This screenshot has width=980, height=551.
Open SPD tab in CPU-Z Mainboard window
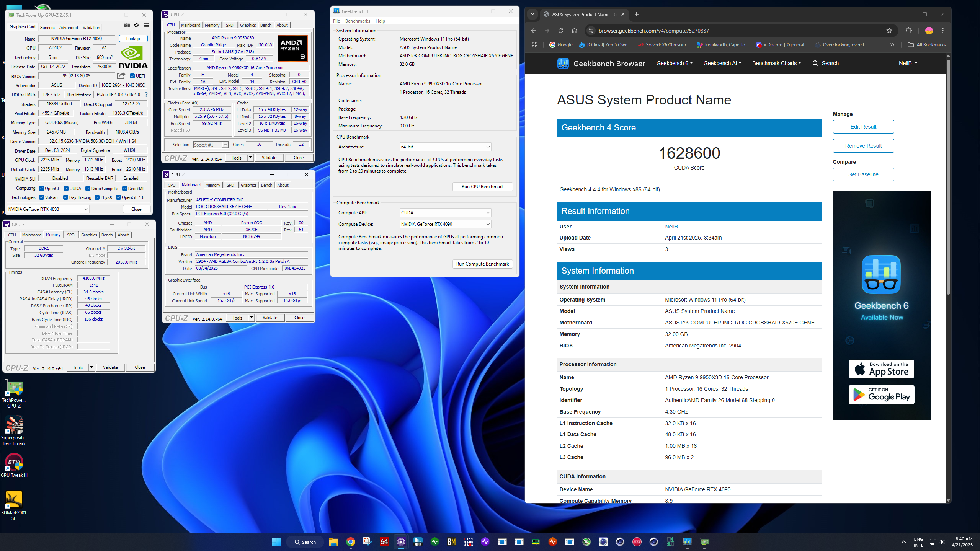point(230,185)
